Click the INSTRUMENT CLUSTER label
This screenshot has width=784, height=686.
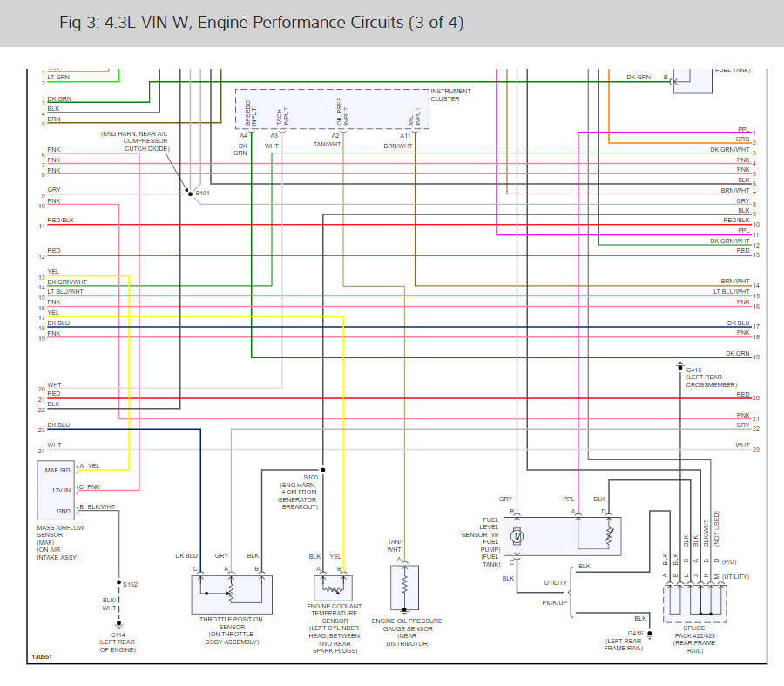pos(451,95)
